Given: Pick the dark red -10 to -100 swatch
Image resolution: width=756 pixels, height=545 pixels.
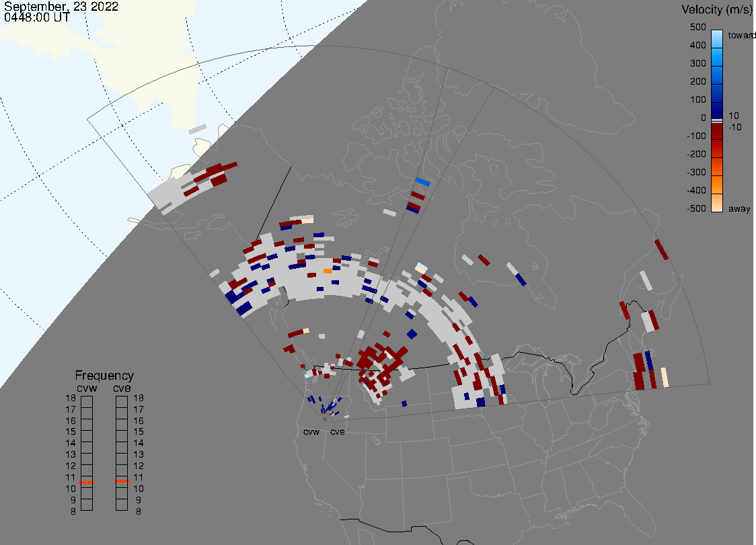Looking at the screenshot, I should [x=717, y=130].
